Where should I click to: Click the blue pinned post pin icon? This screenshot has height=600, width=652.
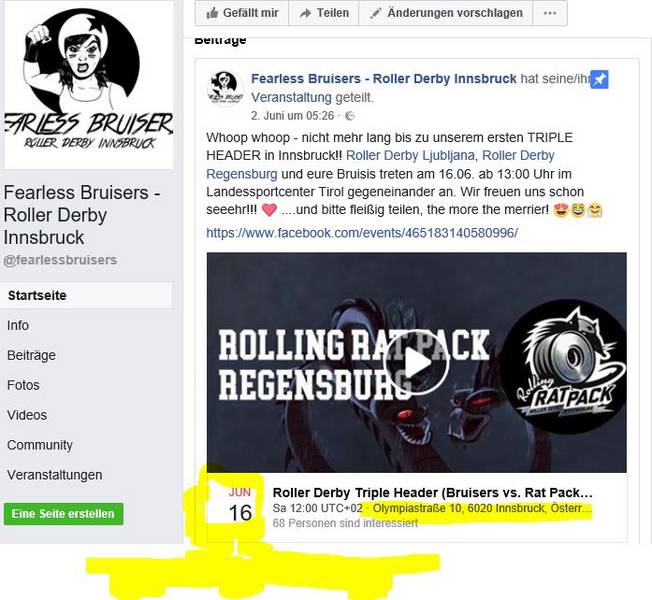point(599,79)
